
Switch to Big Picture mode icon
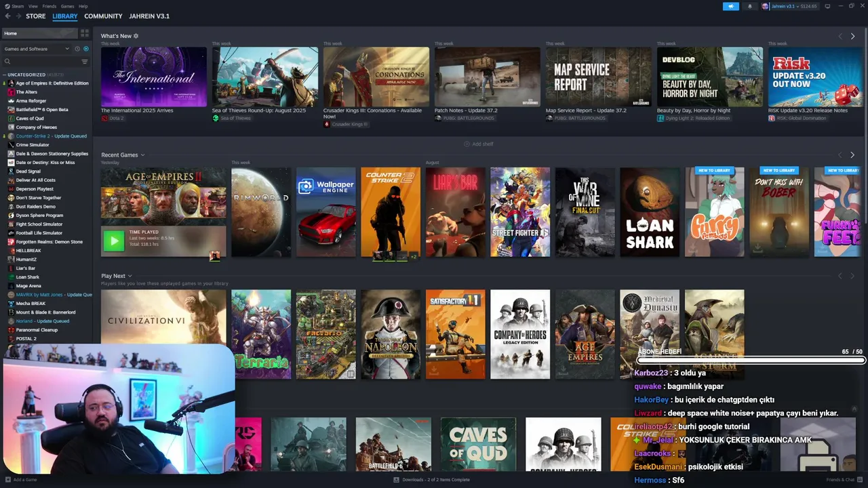[x=827, y=6]
